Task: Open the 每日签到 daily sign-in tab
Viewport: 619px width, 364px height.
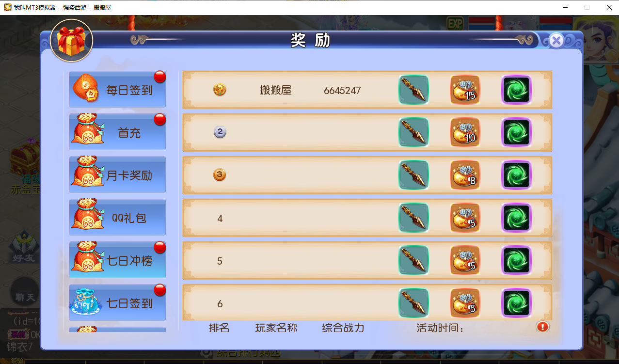Action: (117, 89)
